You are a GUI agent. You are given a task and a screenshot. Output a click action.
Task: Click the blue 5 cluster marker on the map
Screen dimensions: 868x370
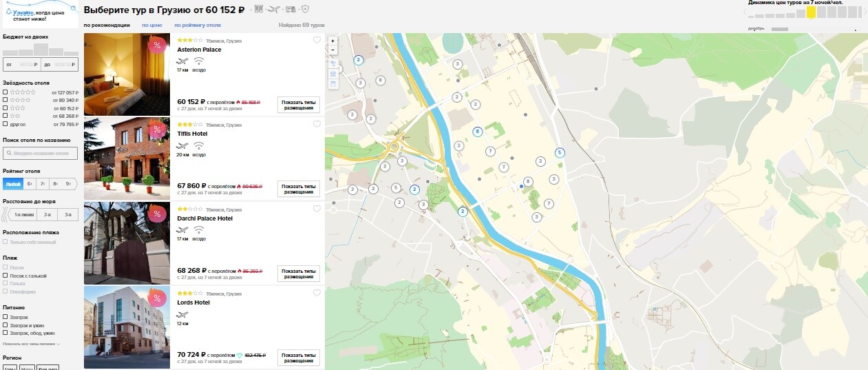(x=560, y=152)
